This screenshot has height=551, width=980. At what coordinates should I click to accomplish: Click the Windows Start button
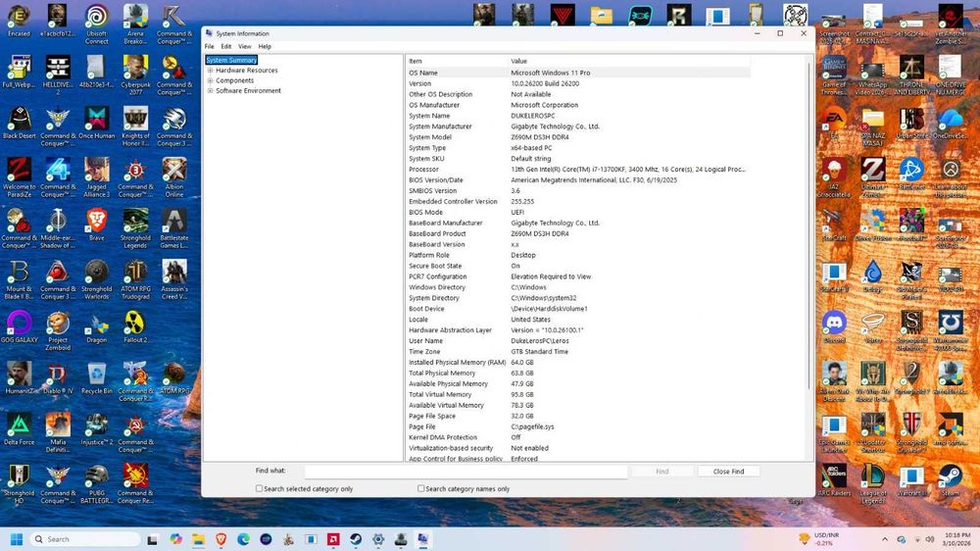tap(17, 539)
